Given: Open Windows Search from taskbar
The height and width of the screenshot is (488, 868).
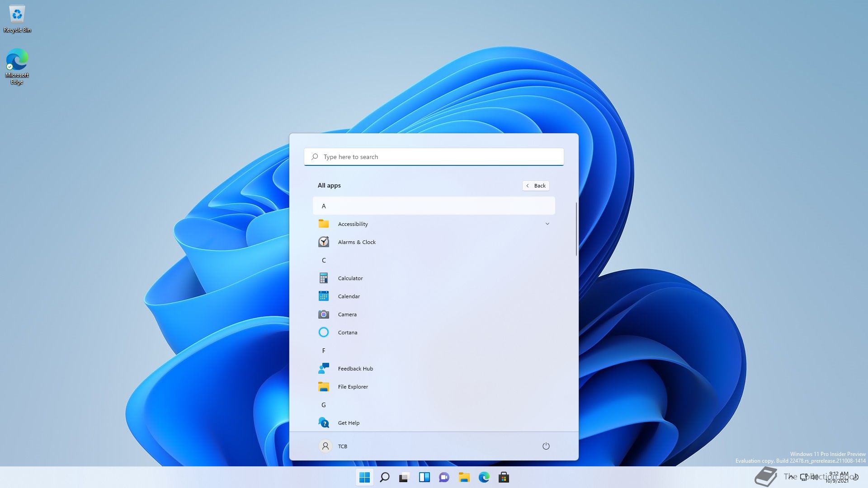Looking at the screenshot, I should coord(385,477).
